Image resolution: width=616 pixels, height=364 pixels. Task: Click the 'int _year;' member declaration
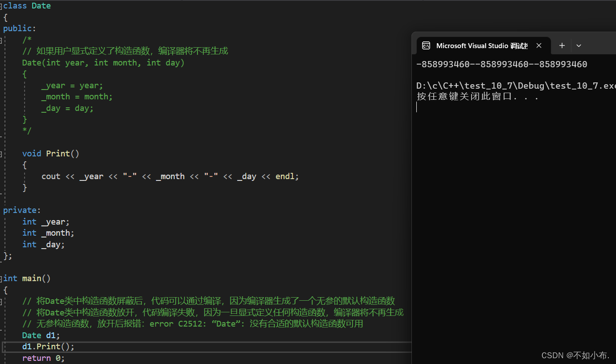46,222
